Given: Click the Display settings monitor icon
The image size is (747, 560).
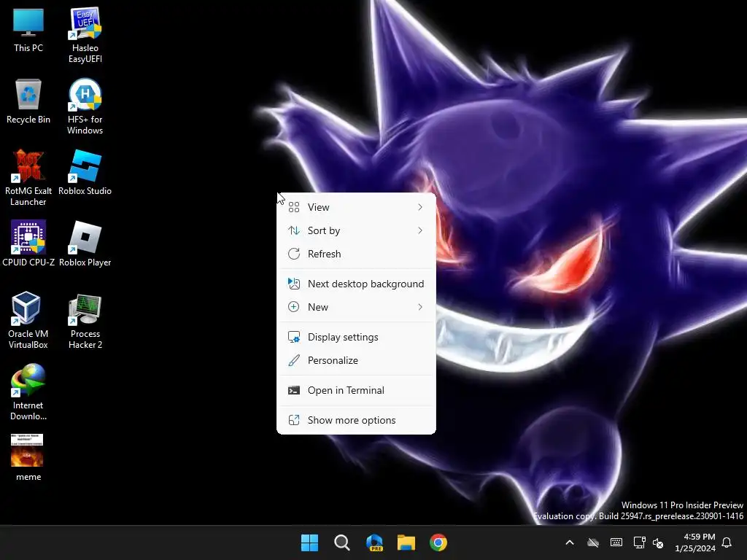Looking at the screenshot, I should pos(294,337).
